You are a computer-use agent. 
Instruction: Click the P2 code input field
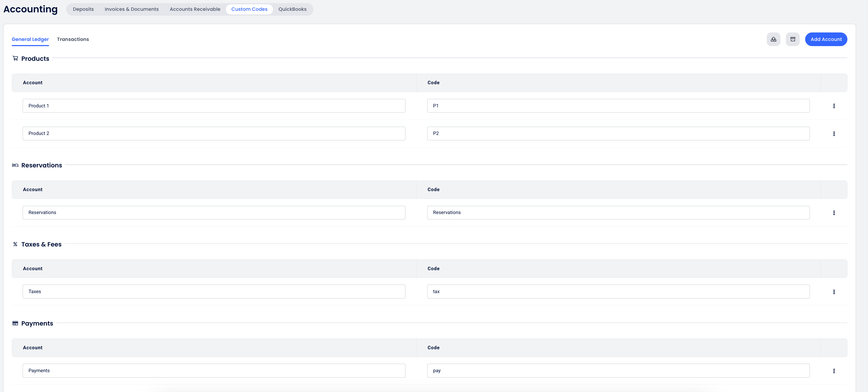tap(618, 133)
